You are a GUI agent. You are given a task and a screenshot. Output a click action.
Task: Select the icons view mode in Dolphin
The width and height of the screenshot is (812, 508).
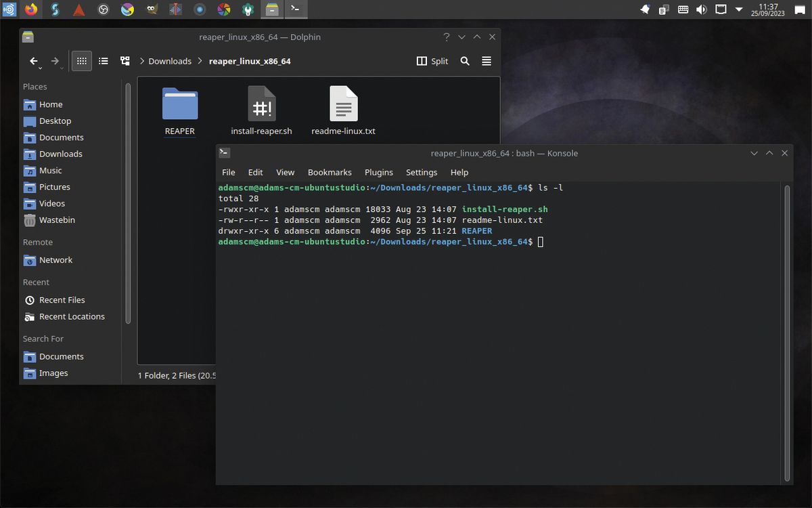(x=81, y=61)
